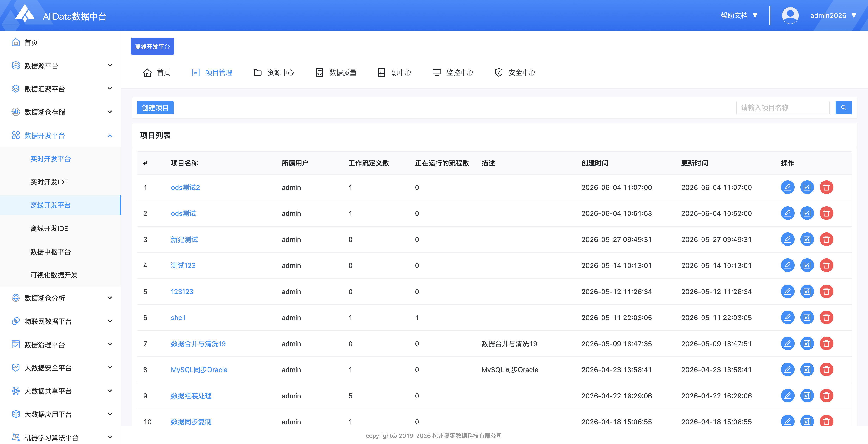The image size is (868, 444).
Task: Open the middle blue icon for 123123 row
Action: pyautogui.click(x=807, y=291)
